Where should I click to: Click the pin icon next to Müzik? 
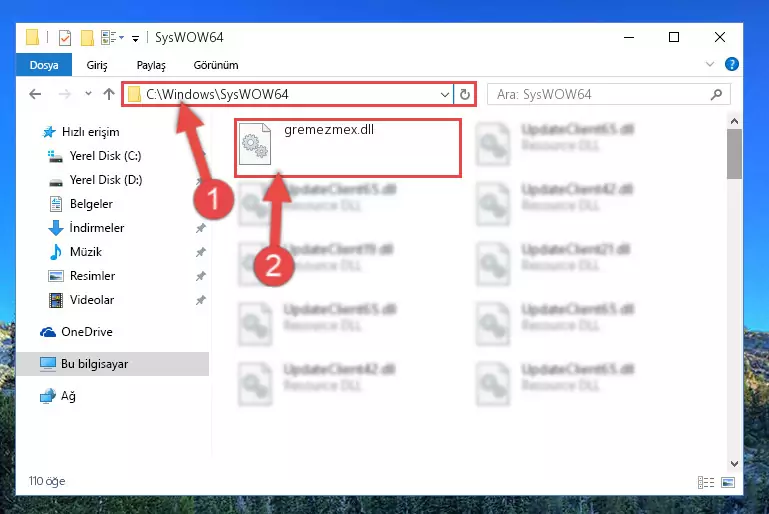[x=201, y=252]
